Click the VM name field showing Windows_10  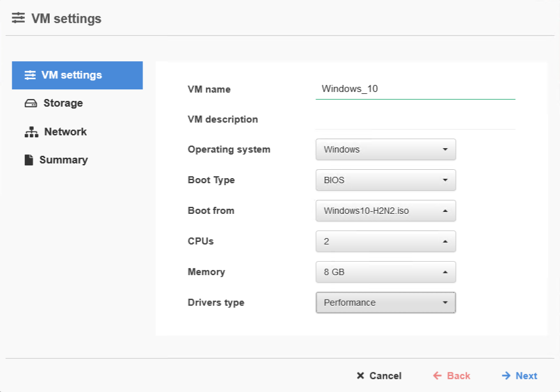click(415, 89)
